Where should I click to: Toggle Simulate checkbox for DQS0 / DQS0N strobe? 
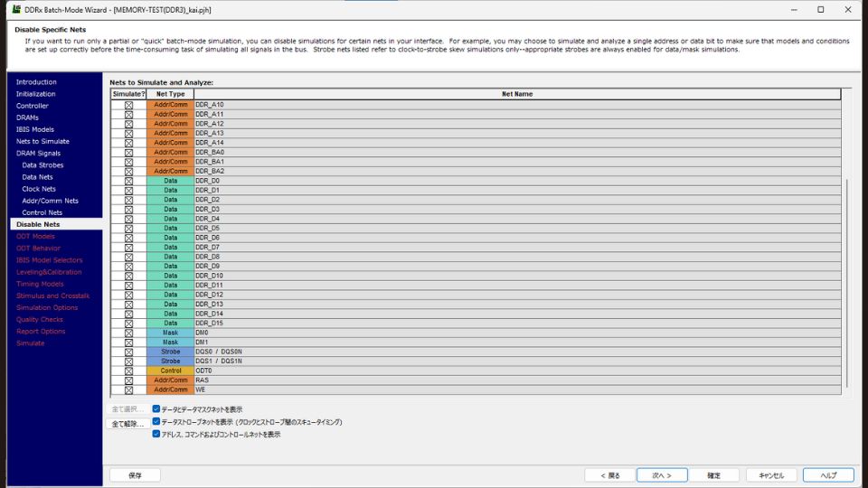128,352
